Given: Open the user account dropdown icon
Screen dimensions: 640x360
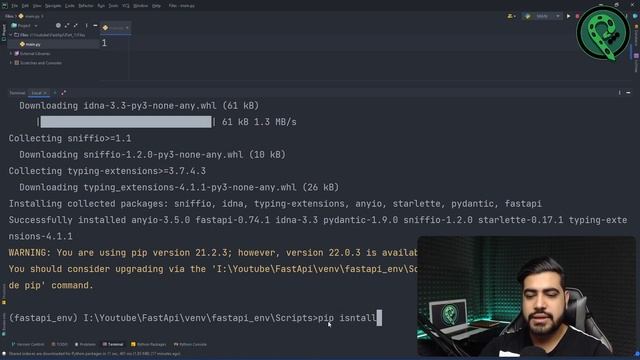Looking at the screenshot, I should [511, 16].
